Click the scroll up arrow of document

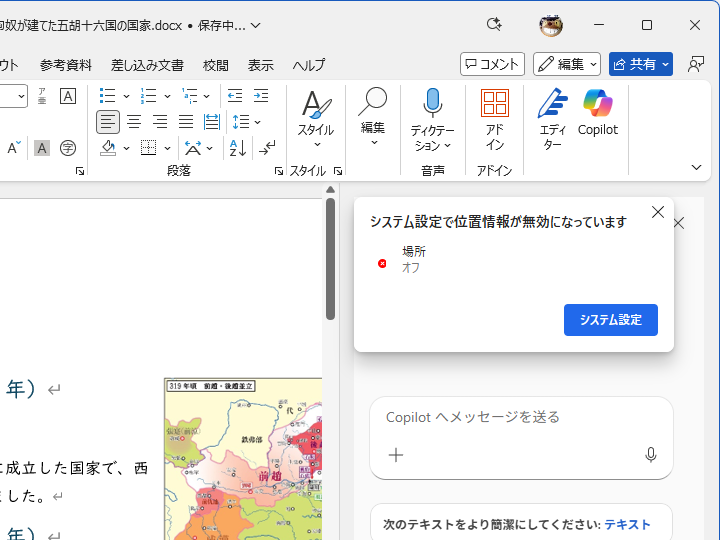(330, 190)
